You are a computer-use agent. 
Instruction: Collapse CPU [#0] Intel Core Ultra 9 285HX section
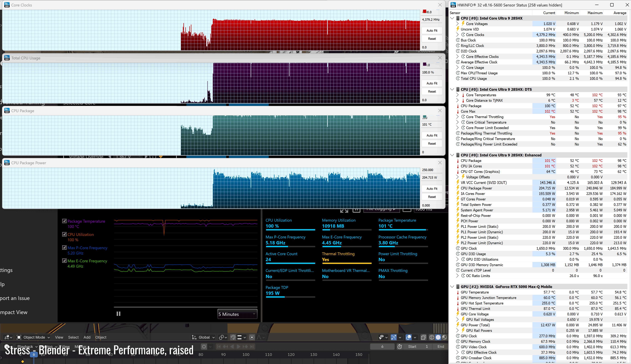pos(452,18)
